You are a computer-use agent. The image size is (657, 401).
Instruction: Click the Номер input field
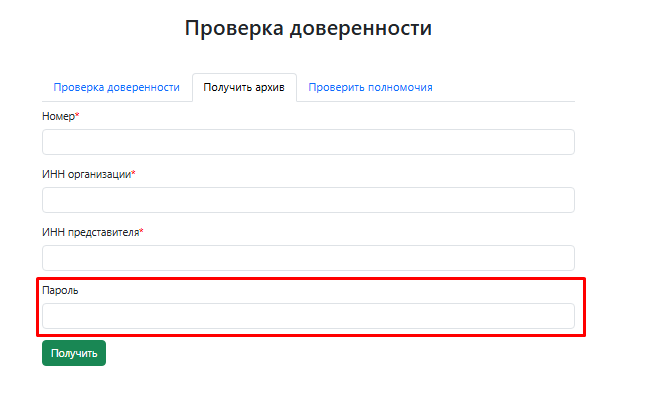[x=308, y=142]
